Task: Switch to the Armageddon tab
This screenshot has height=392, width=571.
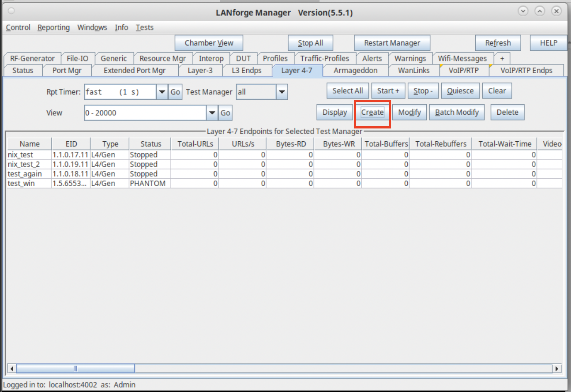Action: pos(356,70)
